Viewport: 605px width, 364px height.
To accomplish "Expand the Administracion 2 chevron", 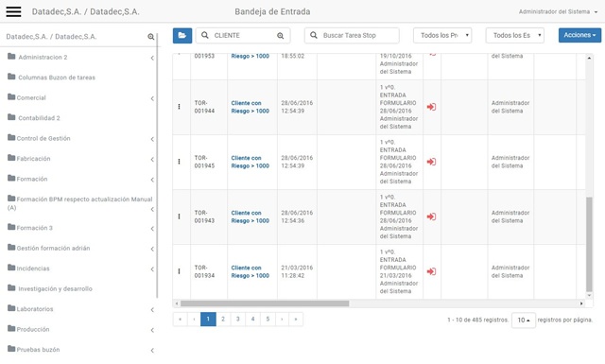I will [152, 58].
